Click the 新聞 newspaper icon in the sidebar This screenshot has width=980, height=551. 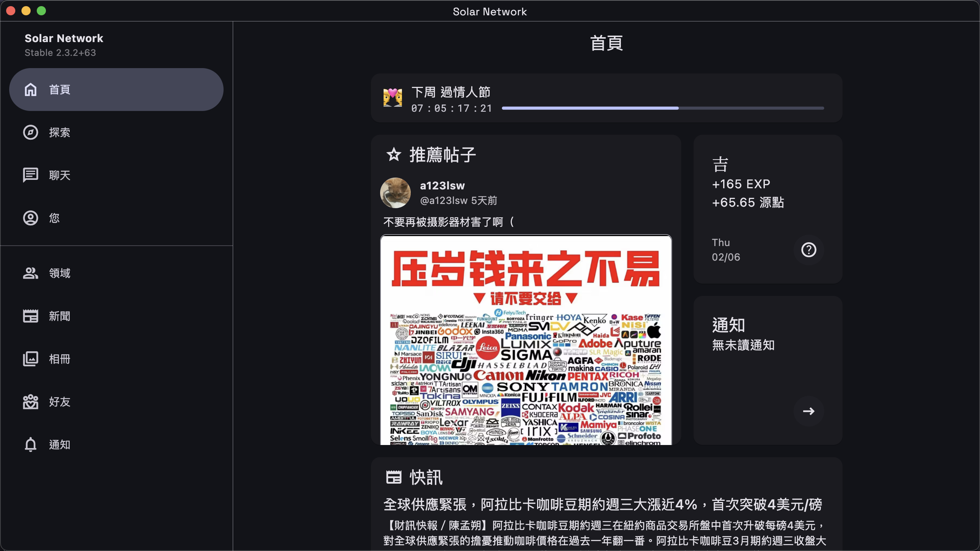(31, 316)
